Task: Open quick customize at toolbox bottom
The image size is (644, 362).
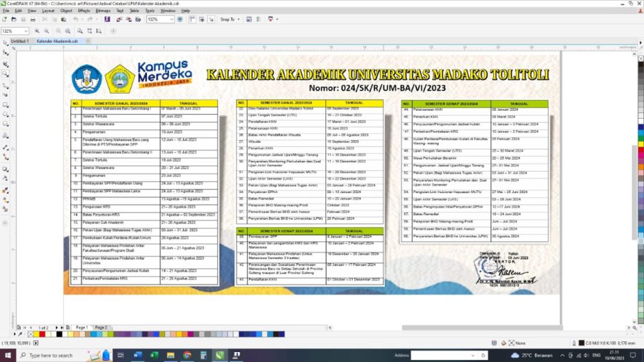Action: [5, 223]
